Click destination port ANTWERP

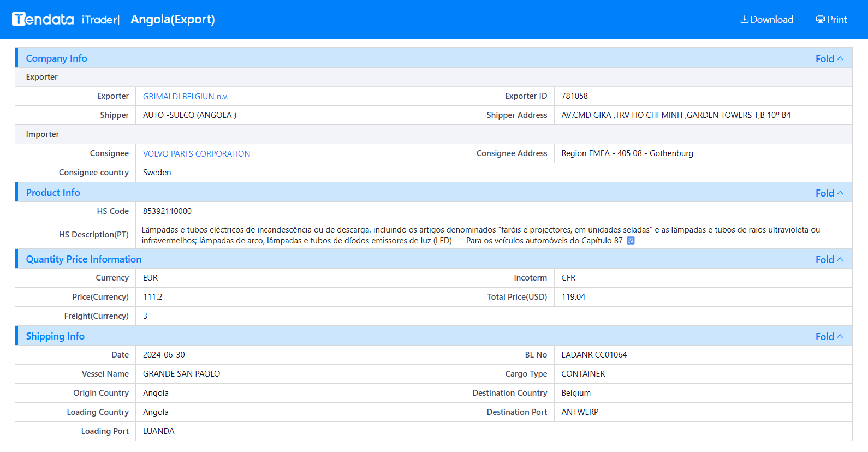pos(580,412)
